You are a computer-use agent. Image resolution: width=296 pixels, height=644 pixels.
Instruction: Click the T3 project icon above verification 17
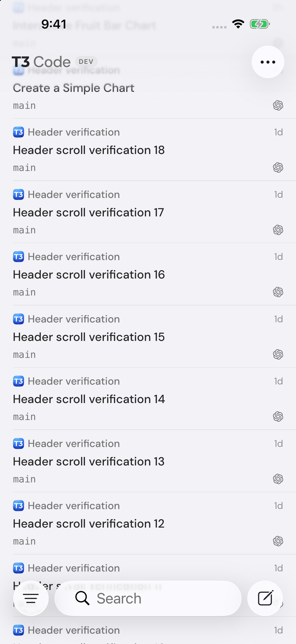point(18,195)
